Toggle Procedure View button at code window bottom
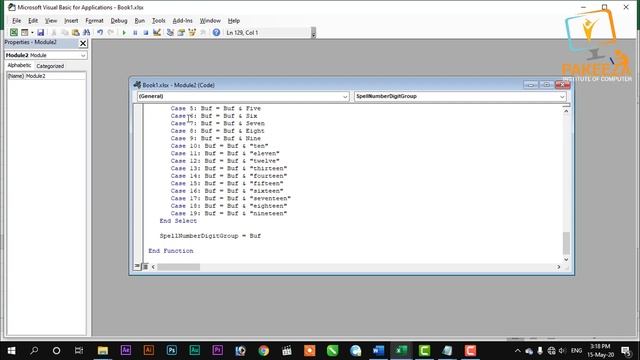The height and width of the screenshot is (360, 640). pyautogui.click(x=138, y=267)
